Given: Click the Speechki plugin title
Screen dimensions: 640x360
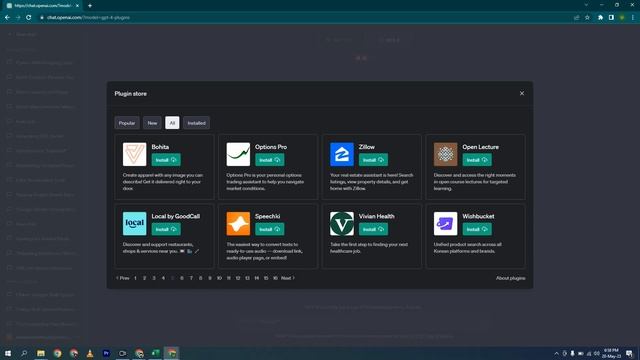Looking at the screenshot, I should pos(267,216).
